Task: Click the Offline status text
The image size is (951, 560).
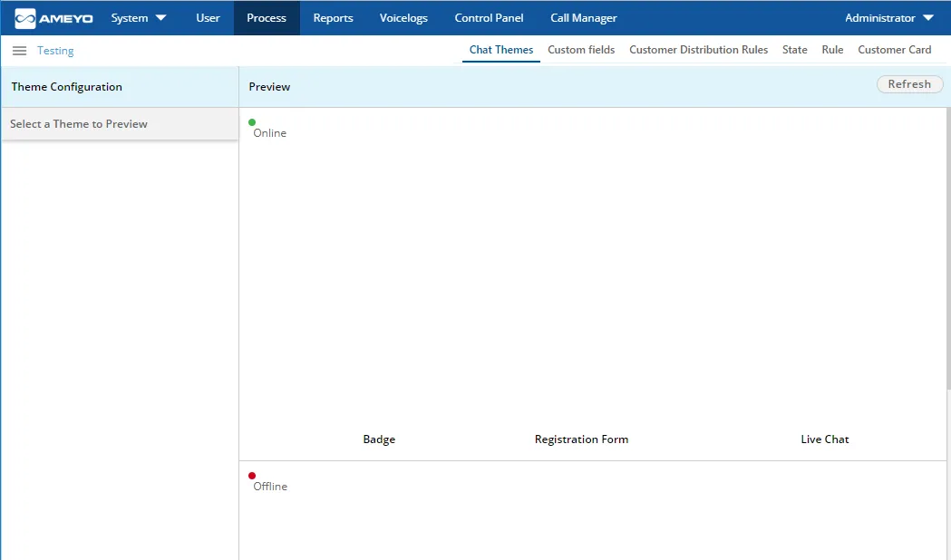Action: pyautogui.click(x=270, y=486)
